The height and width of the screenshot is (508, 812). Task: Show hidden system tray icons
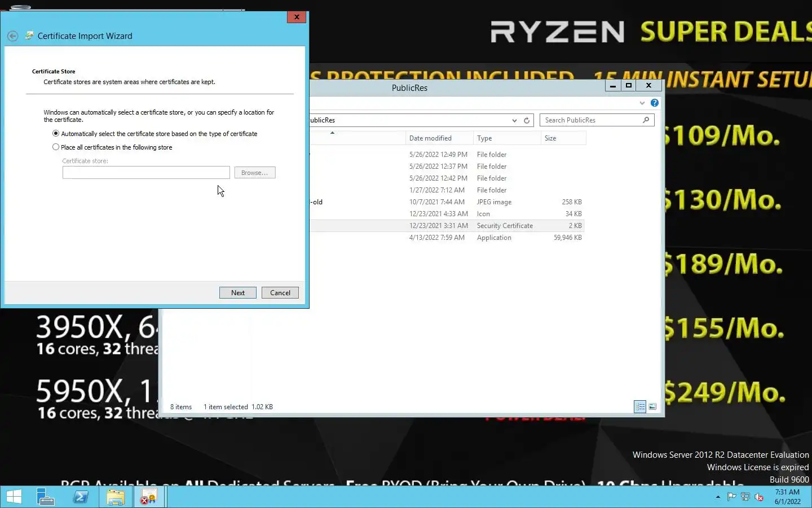tap(718, 497)
